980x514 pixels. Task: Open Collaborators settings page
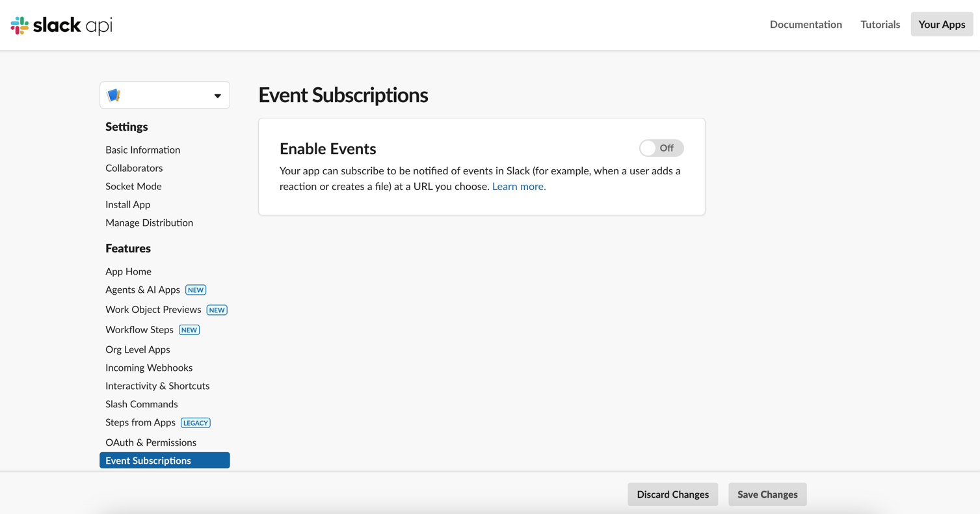(x=134, y=168)
